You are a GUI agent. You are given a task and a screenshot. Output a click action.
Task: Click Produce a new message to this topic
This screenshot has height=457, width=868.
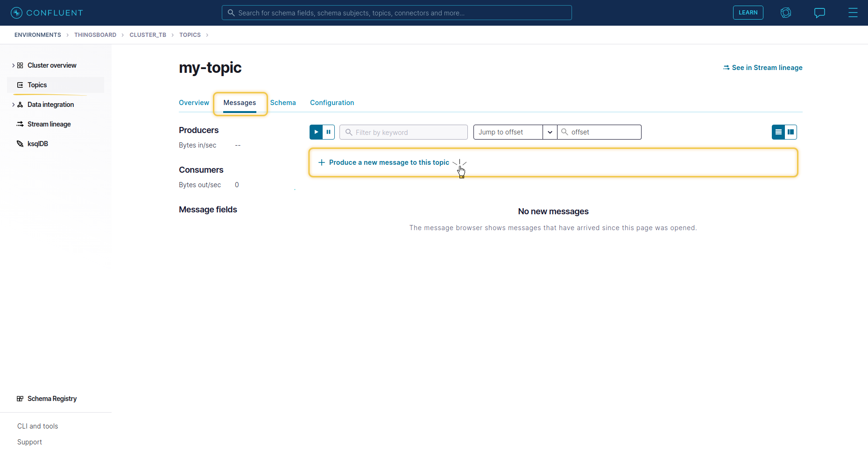pos(388,162)
